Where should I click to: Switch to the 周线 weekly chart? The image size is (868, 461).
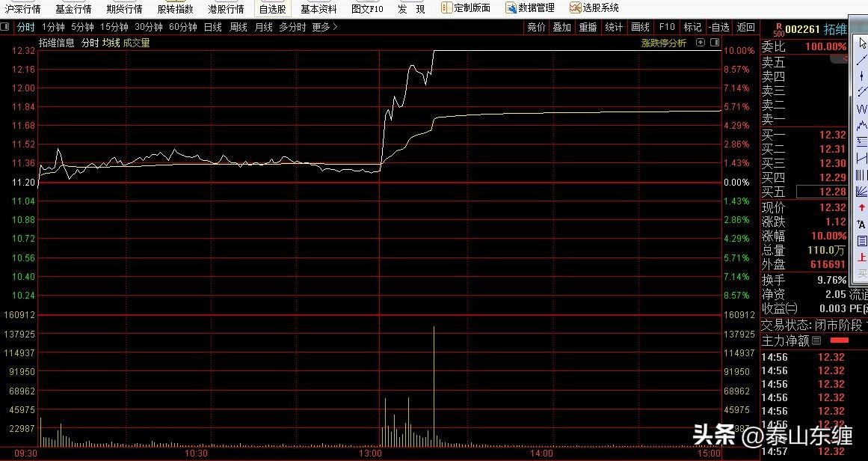(x=238, y=27)
